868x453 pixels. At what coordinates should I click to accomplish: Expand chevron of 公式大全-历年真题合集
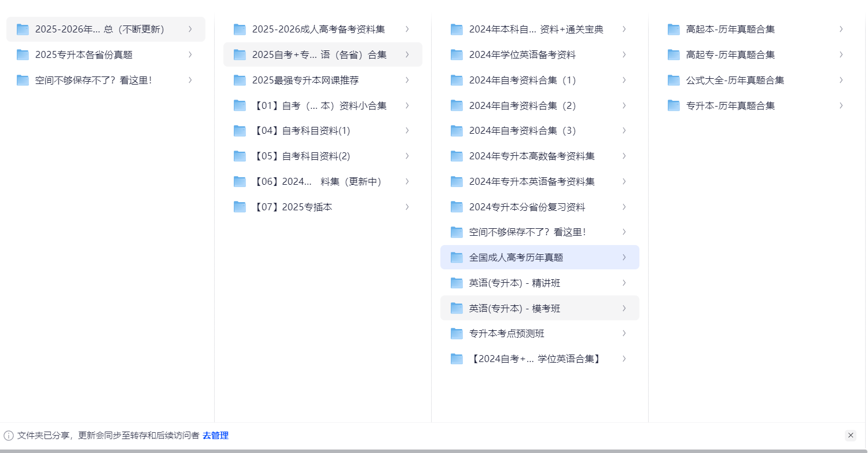click(841, 80)
